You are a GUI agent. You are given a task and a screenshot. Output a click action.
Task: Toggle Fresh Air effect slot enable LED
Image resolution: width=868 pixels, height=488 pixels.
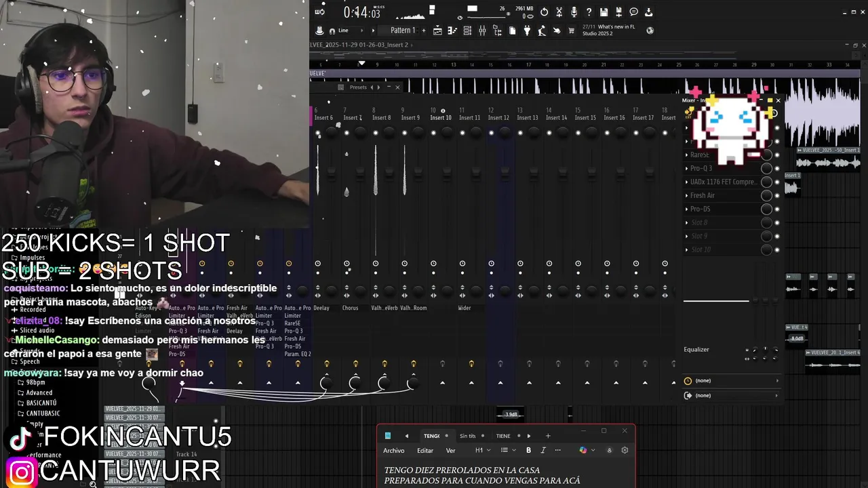point(777,195)
